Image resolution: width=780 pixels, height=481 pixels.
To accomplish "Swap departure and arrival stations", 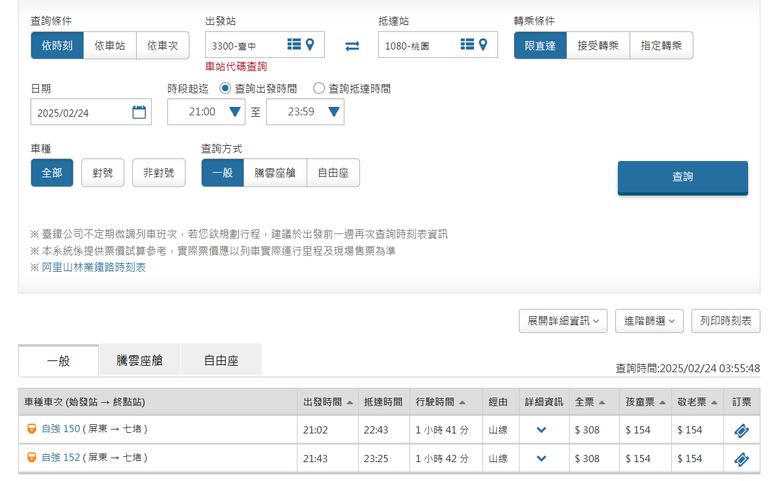I will pos(352,46).
